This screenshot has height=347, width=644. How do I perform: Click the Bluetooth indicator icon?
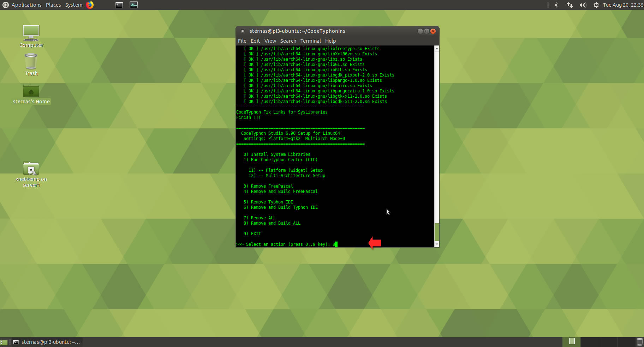tap(556, 5)
